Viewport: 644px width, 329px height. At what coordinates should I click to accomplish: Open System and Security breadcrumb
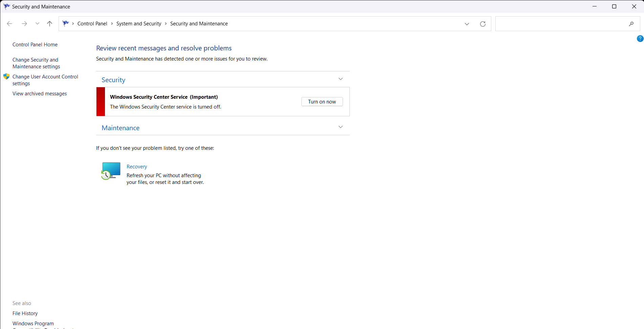pos(139,24)
